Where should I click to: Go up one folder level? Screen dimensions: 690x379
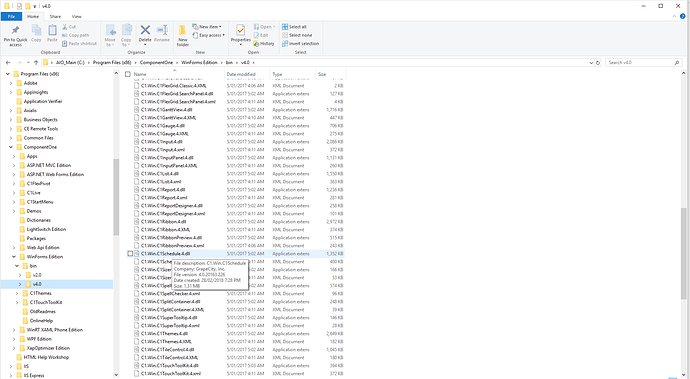pos(36,63)
